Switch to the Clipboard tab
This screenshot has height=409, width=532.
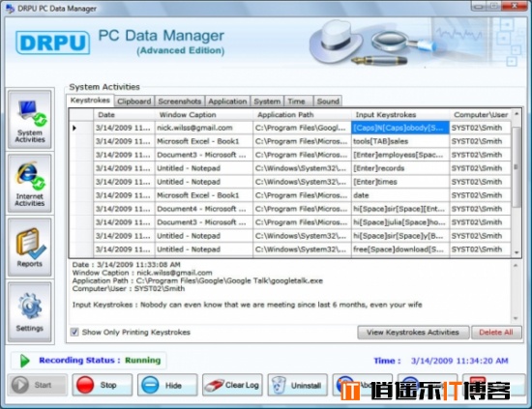134,102
